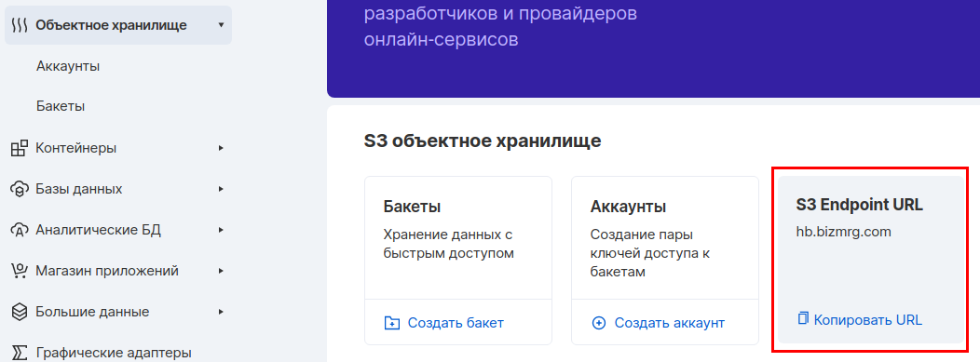This screenshot has width=980, height=362.
Task: Click the Большие данные layers icon
Action: coord(20,312)
